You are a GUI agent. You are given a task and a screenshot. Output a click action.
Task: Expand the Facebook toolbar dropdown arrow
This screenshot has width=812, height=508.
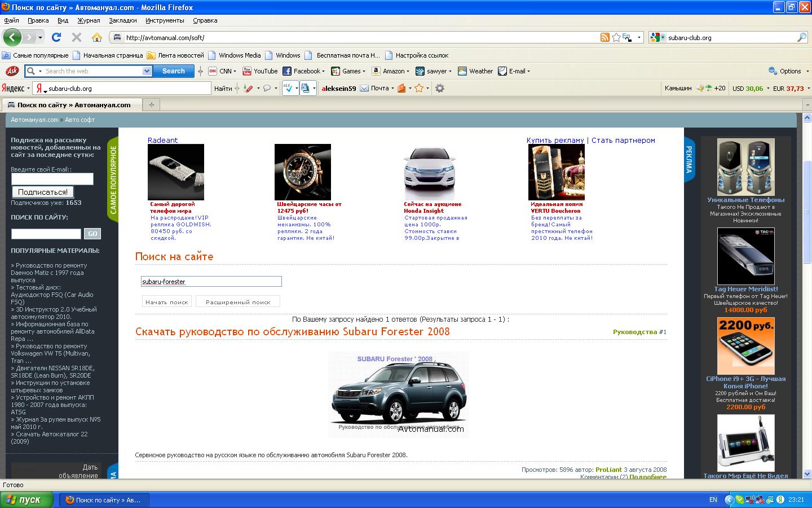tap(324, 72)
